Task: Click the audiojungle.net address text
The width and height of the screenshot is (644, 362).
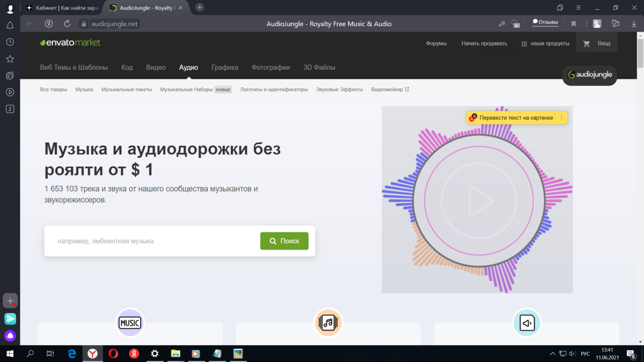Action: tap(114, 24)
